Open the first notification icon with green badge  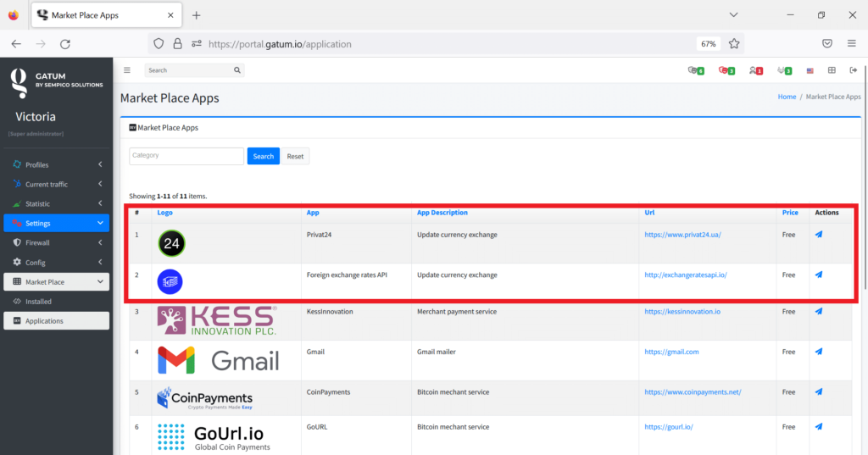click(x=696, y=70)
